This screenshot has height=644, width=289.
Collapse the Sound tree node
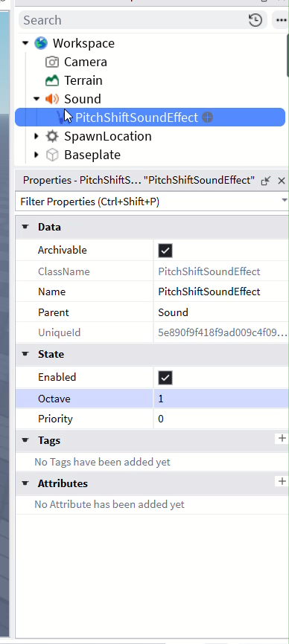click(x=36, y=99)
